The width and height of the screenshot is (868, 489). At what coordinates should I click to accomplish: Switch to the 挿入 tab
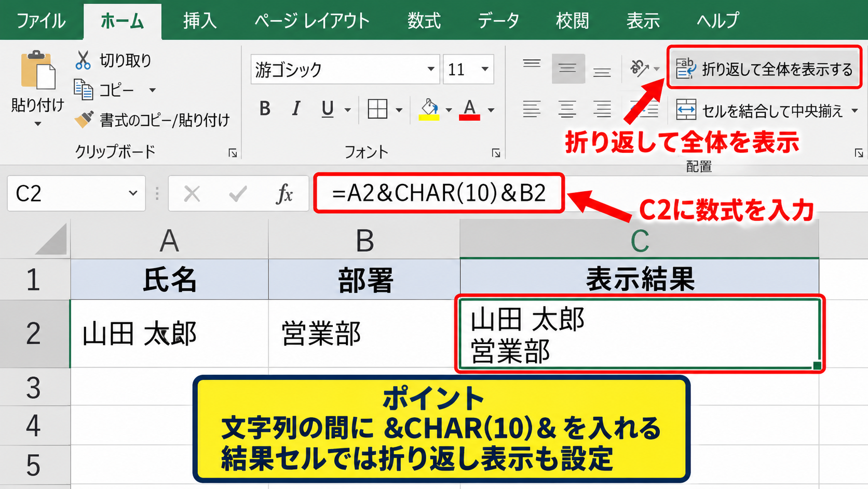tap(200, 21)
